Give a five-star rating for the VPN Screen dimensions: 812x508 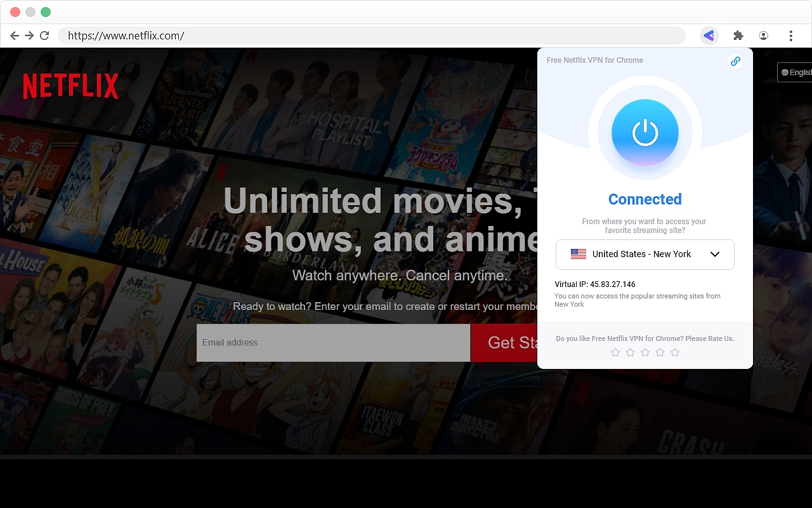pyautogui.click(x=675, y=352)
